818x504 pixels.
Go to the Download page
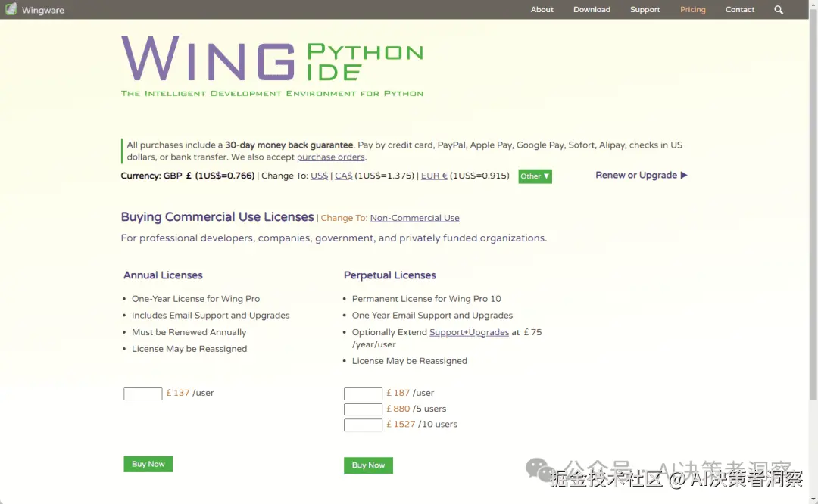[592, 9]
